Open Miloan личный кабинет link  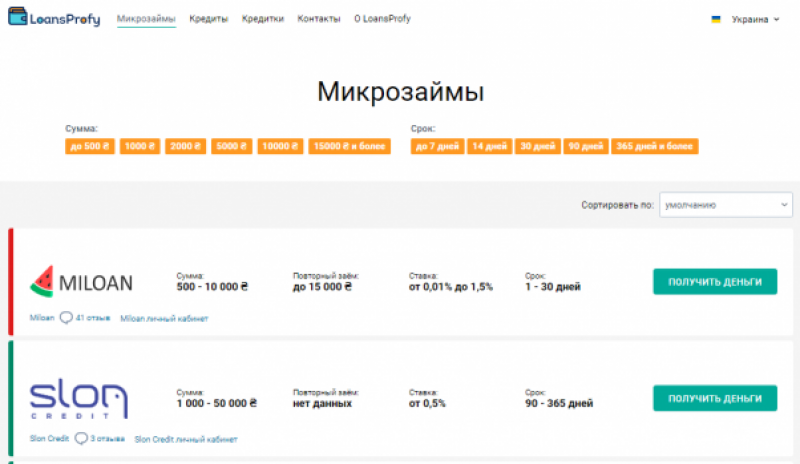point(164,318)
